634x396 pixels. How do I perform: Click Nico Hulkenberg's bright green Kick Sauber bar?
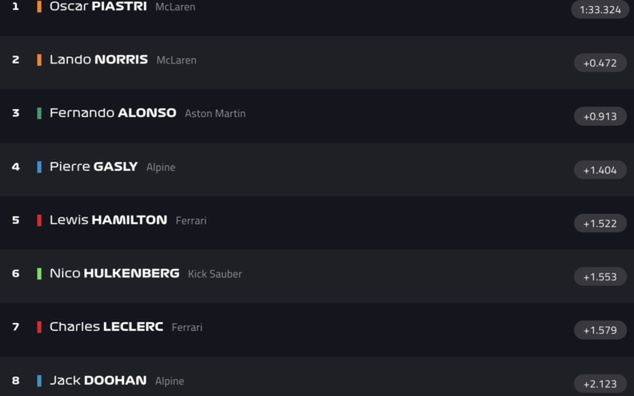point(39,274)
